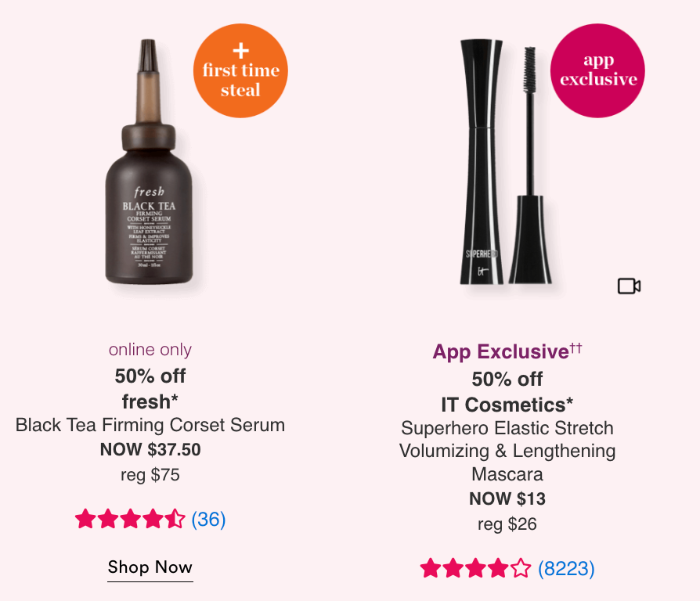Open the 36 reviews link
The width and height of the screenshot is (700, 601).
(x=208, y=519)
